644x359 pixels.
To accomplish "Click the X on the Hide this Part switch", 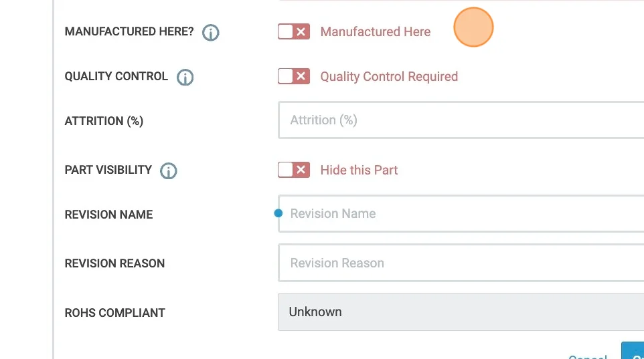I will click(x=301, y=170).
